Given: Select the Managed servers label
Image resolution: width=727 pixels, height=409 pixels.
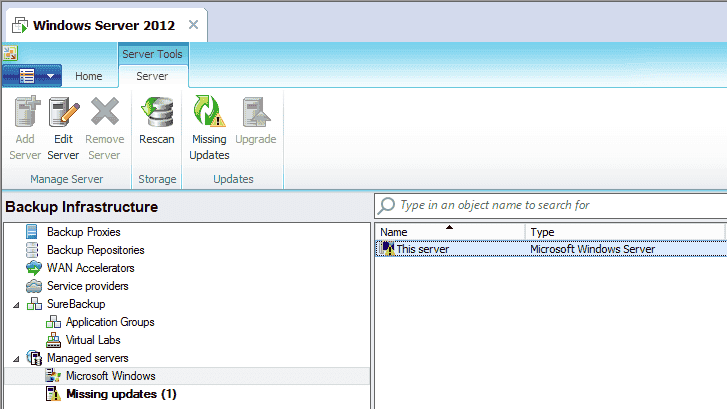Looking at the screenshot, I should click(88, 358).
